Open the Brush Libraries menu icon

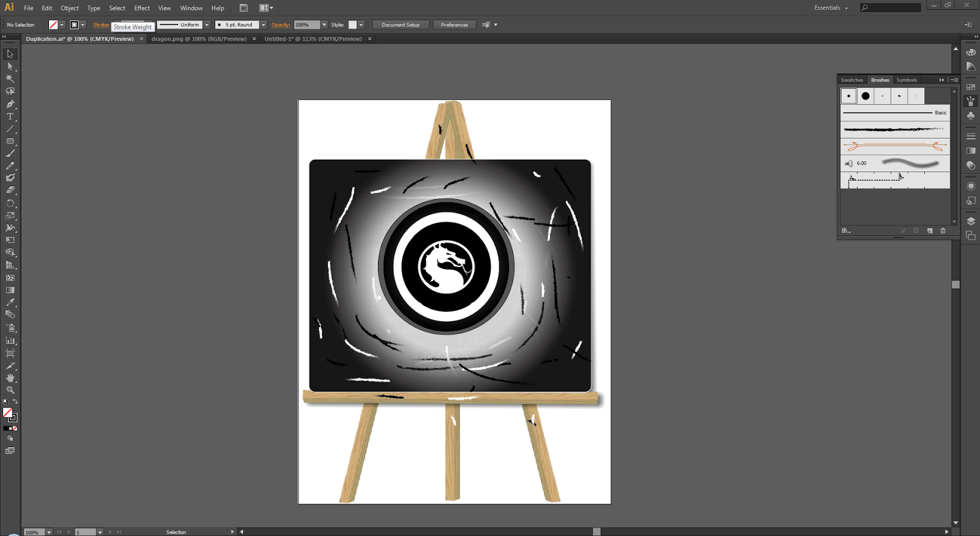click(846, 231)
